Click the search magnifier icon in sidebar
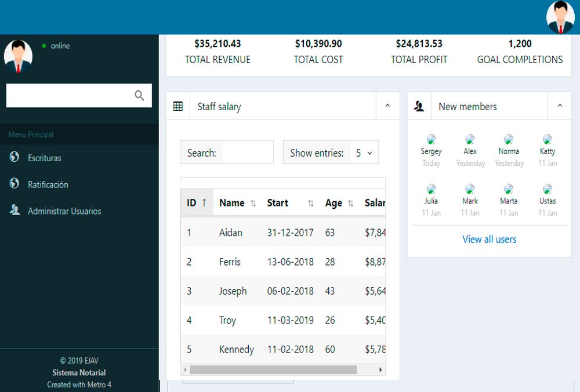 139,96
